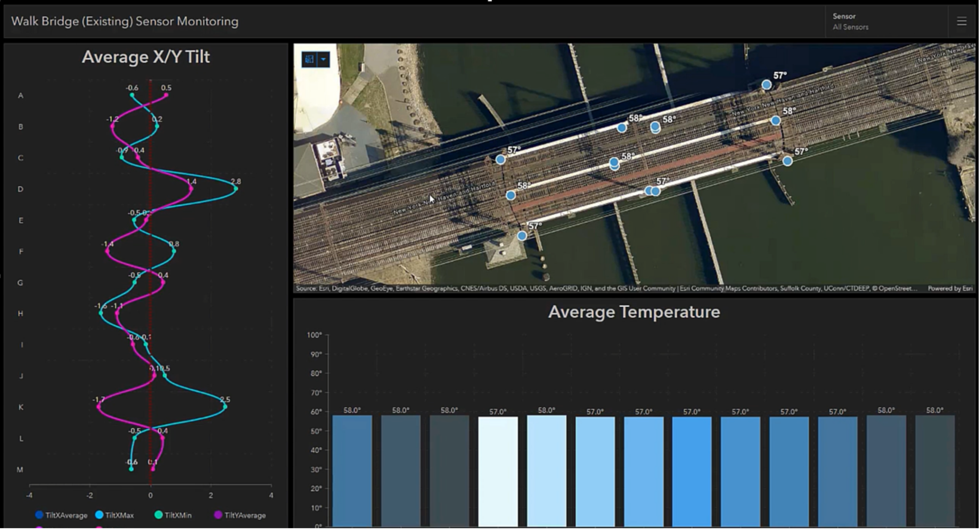Click the first 58.0° temperature bar
Viewport: 980px width, 530px height.
click(x=352, y=469)
